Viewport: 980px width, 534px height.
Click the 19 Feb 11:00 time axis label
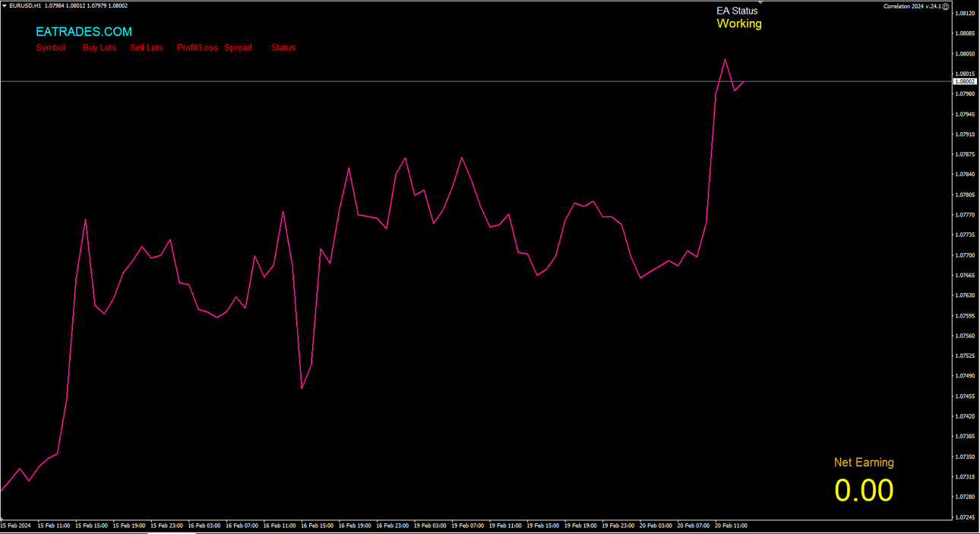[x=505, y=526]
